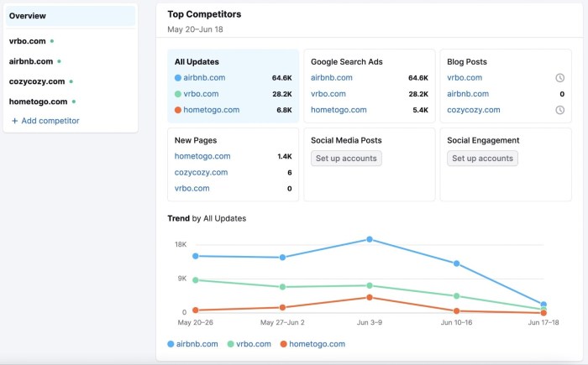Select the New Pages card heading
The height and width of the screenshot is (365, 588).
[x=196, y=140]
